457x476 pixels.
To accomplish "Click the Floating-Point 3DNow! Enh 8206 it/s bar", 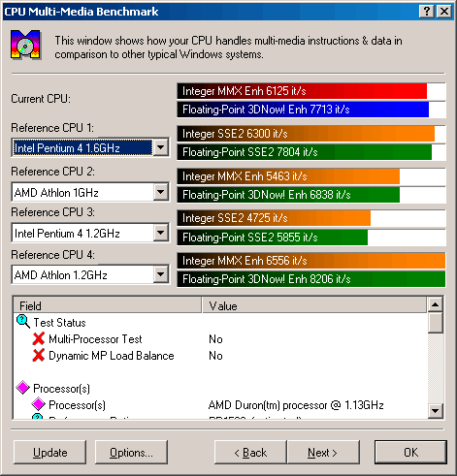I will (x=311, y=279).
